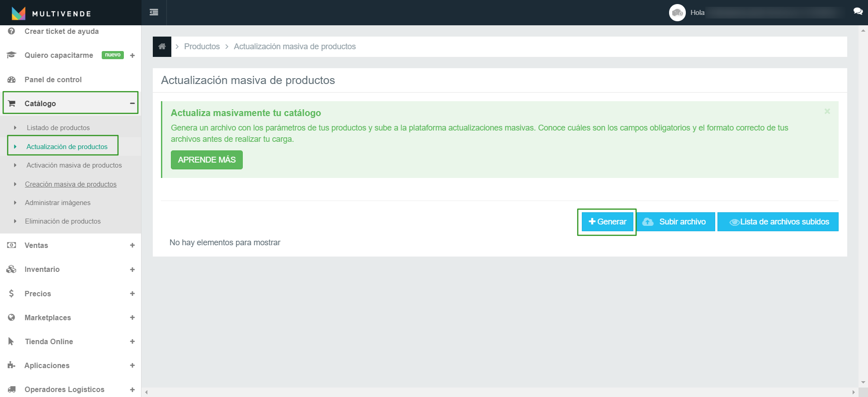
Task: Click the user avatar icon beside Hola
Action: 677,13
